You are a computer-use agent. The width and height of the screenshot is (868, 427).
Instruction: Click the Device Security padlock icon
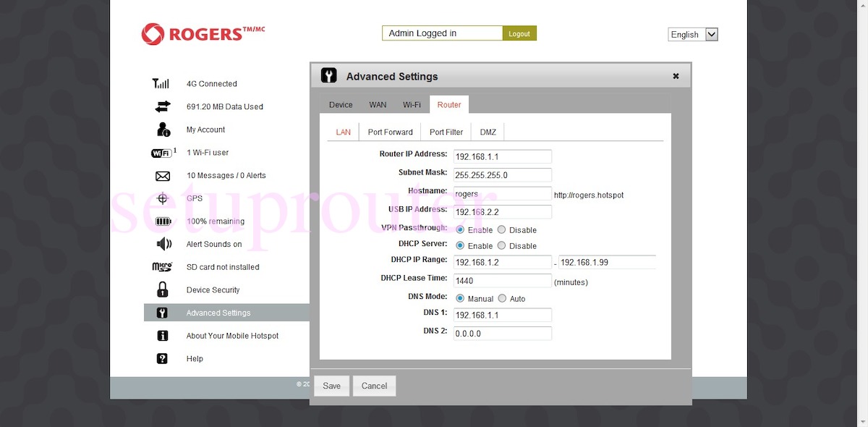coord(163,289)
